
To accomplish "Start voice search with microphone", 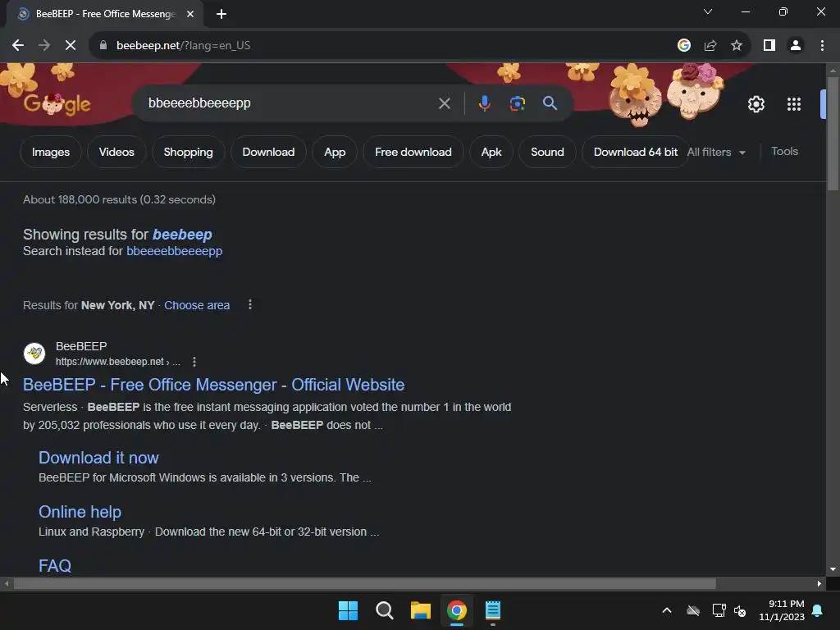I will 484,103.
